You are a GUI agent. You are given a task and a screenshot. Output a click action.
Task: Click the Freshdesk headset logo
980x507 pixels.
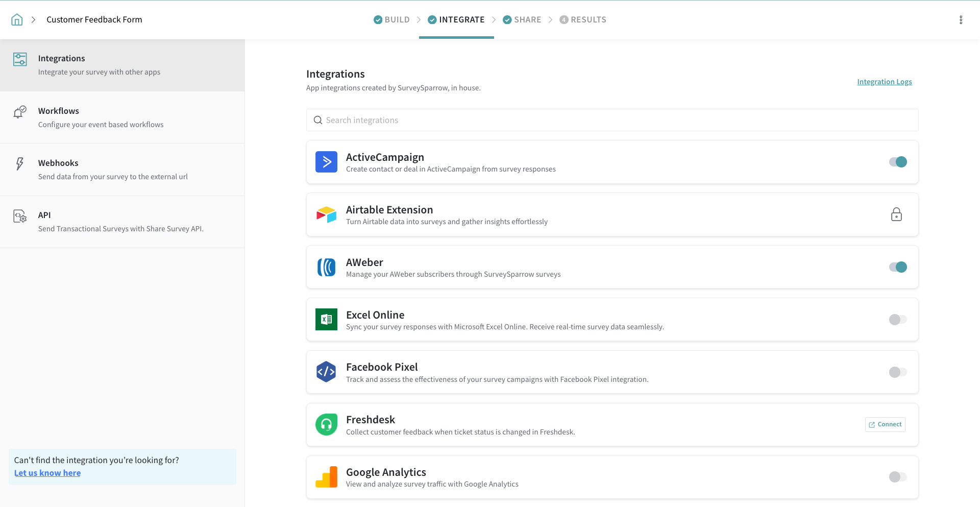326,425
